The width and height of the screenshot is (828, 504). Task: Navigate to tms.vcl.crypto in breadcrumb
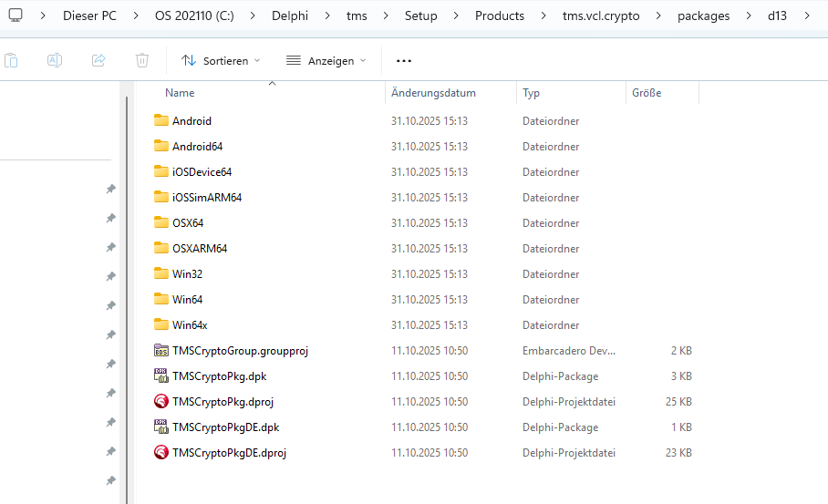point(601,15)
